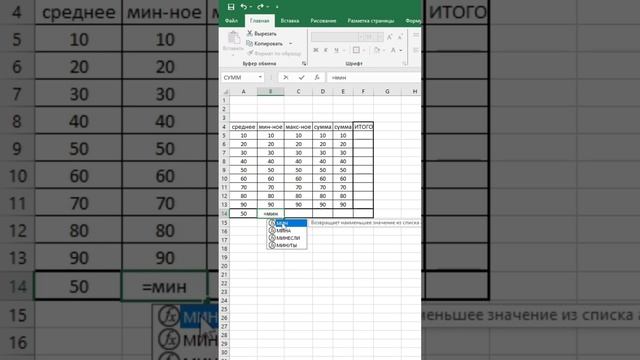The image size is (640, 360).
Task: Open Буфер обмена dialog launcher
Action: (304, 64)
